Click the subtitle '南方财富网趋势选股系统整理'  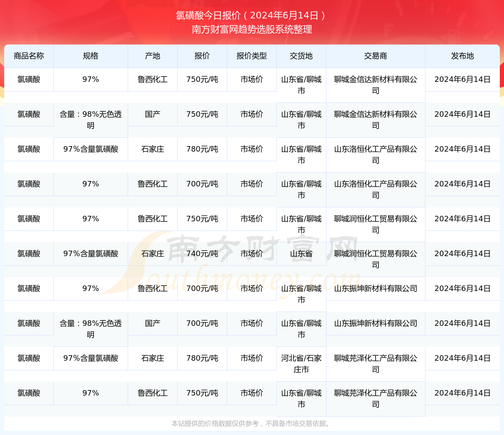coord(252,29)
